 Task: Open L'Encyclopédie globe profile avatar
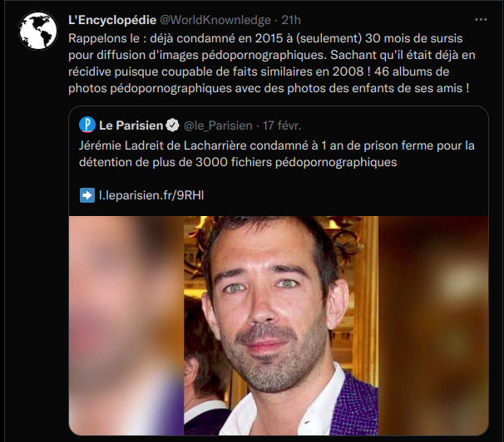pyautogui.click(x=38, y=31)
